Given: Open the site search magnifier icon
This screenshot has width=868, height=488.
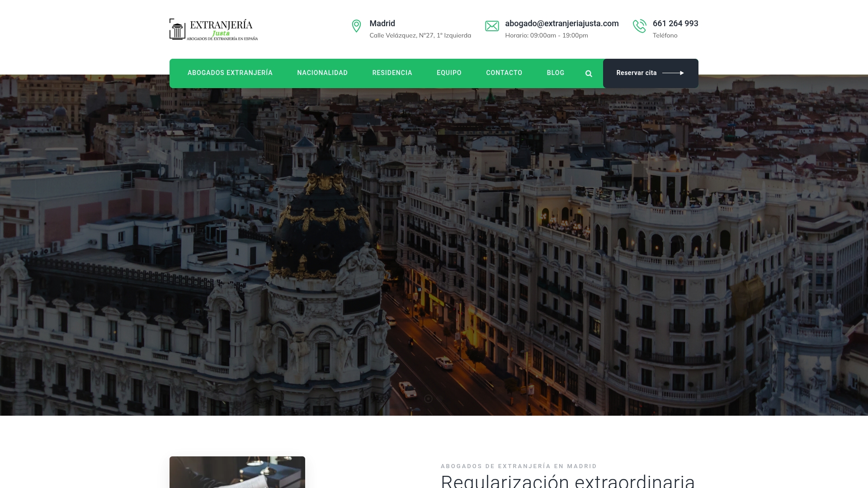Looking at the screenshot, I should (x=589, y=74).
